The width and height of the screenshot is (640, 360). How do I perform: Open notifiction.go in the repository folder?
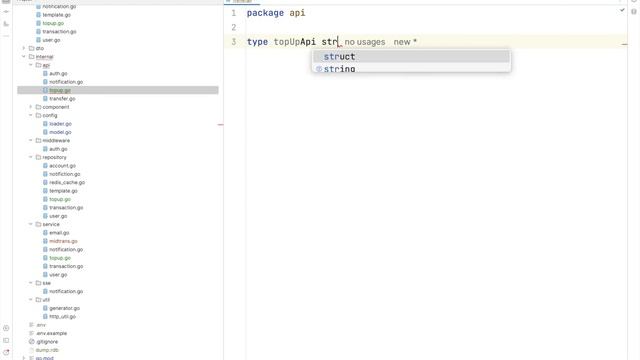click(x=64, y=174)
